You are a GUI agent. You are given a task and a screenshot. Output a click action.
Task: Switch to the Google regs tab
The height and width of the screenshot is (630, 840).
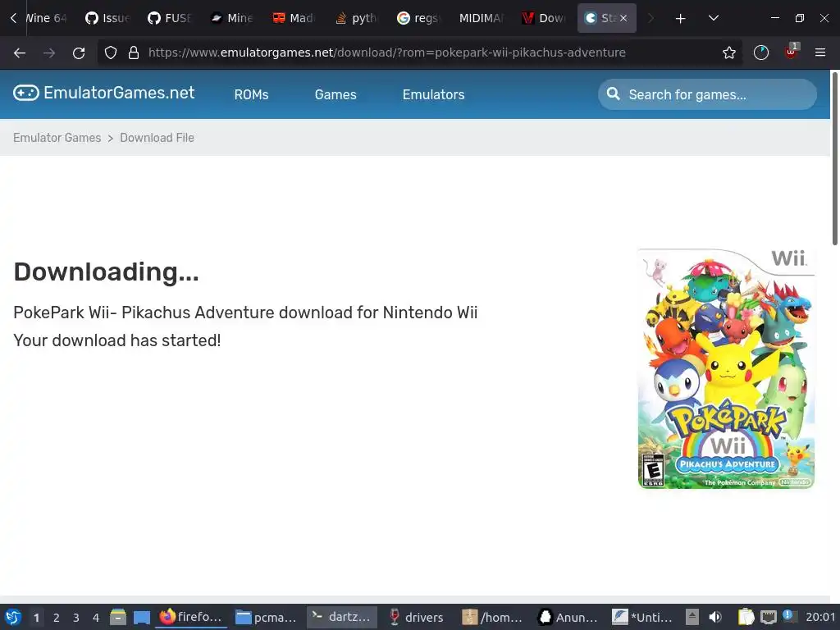418,18
